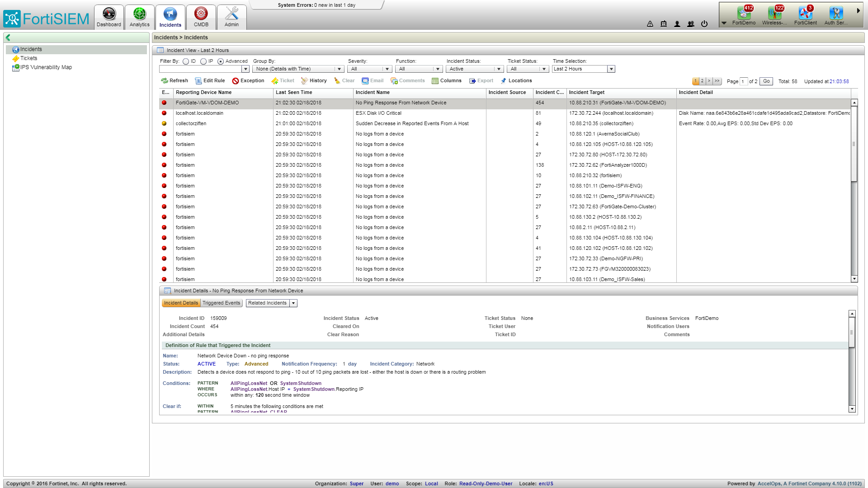
Task: Click the Go page button
Action: point(766,81)
